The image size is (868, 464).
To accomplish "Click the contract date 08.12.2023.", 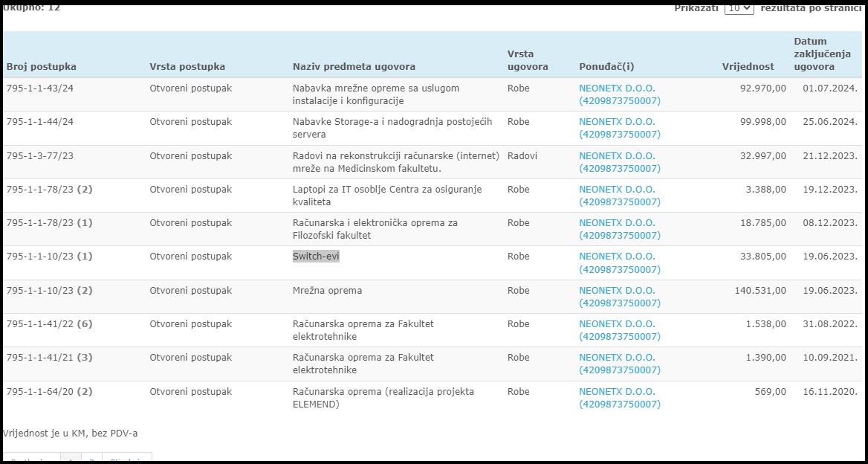I will point(830,223).
